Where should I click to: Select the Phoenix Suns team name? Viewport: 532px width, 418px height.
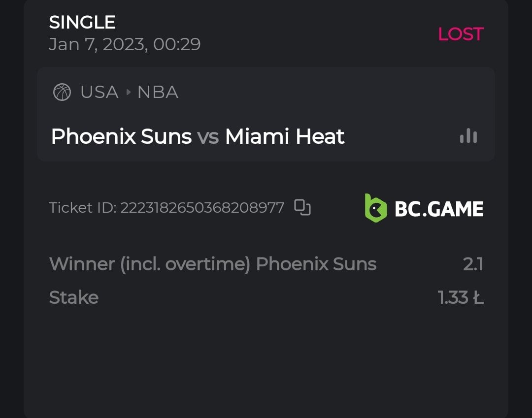[121, 136]
